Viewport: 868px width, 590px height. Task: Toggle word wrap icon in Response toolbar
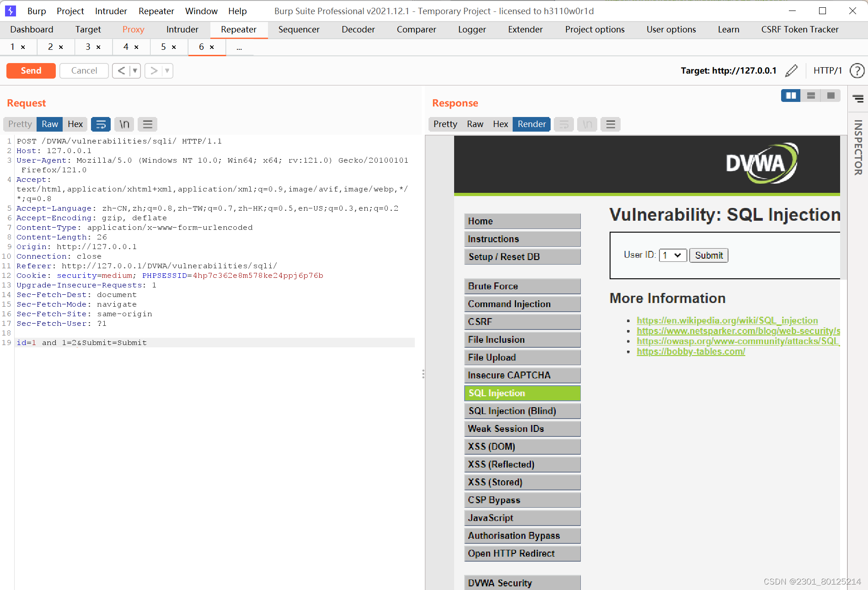pyautogui.click(x=564, y=124)
